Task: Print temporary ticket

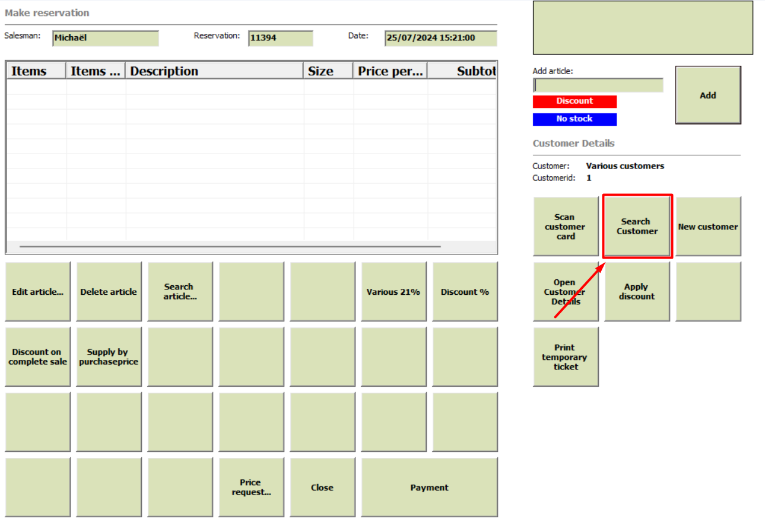Action: click(566, 357)
